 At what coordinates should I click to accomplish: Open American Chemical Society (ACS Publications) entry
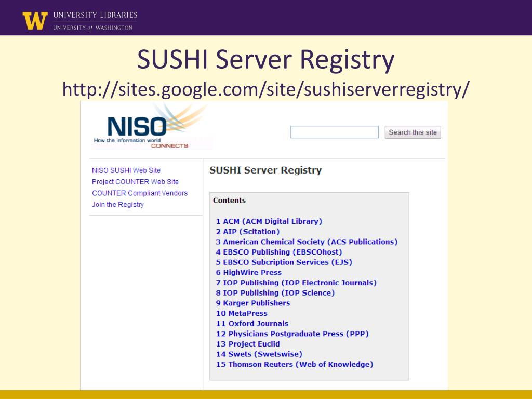pyautogui.click(x=307, y=242)
